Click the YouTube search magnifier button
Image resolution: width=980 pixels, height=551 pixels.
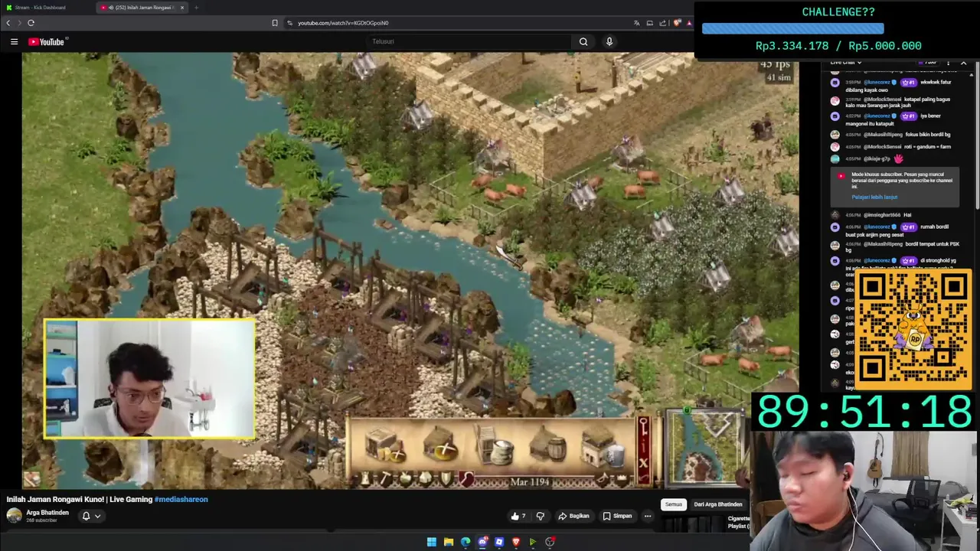click(x=583, y=41)
